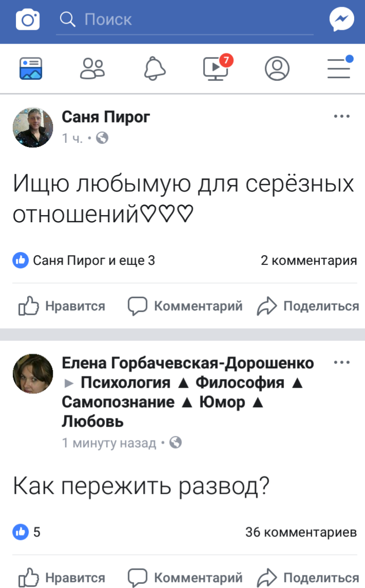The width and height of the screenshot is (365, 588).
Task: Open the Friends tab
Action: coord(92,69)
